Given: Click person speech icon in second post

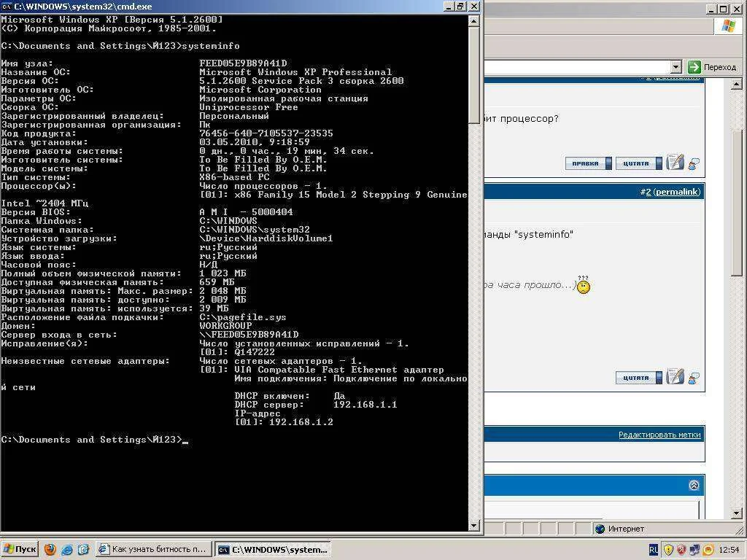Looking at the screenshot, I should [694, 378].
